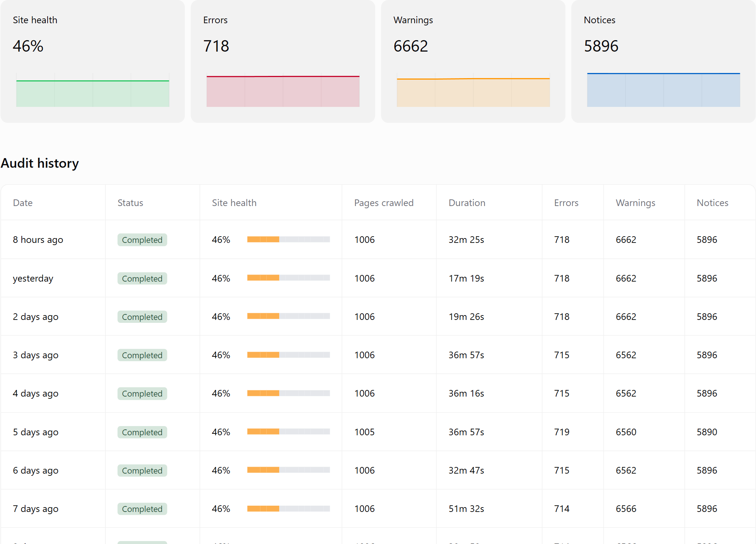Click Completed badge in yesterday row
Viewport: 756px width, 544px height.
coord(142,279)
